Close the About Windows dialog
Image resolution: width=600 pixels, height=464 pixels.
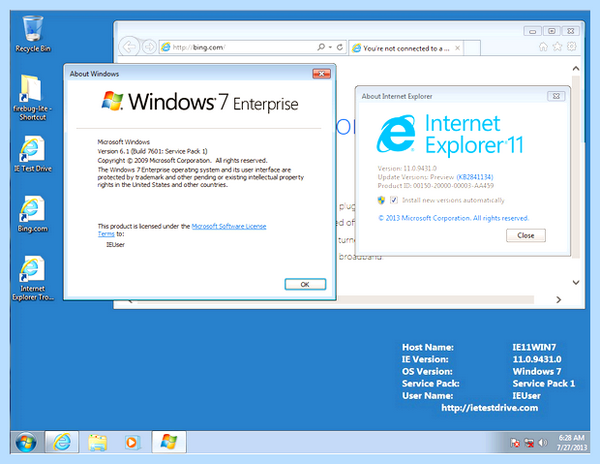(321, 74)
